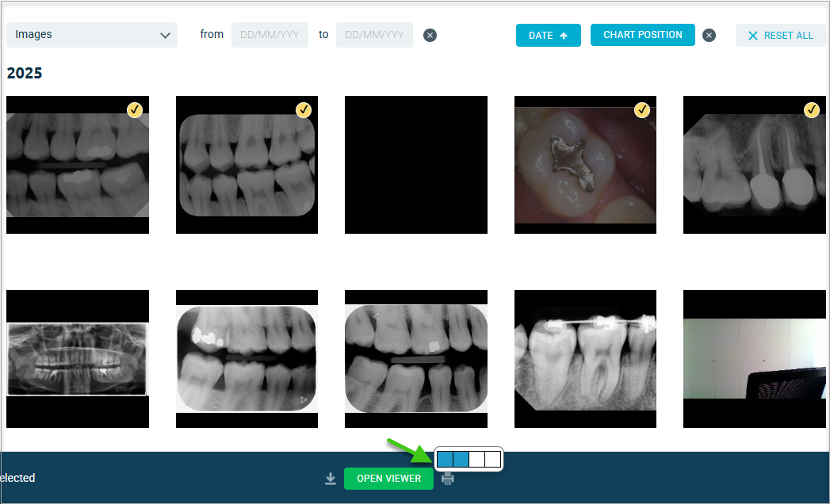
Task: Download the selected images
Action: [331, 479]
